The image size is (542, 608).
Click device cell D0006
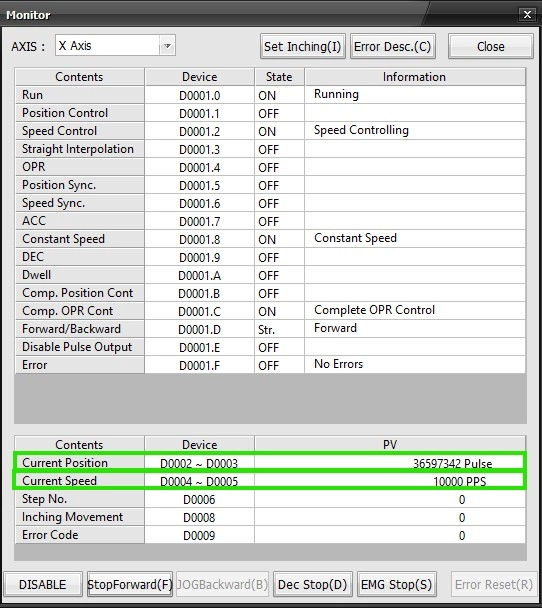tap(199, 499)
